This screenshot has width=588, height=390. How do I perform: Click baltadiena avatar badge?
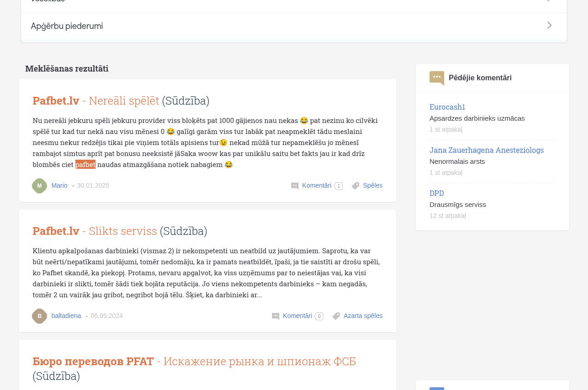[x=40, y=316]
